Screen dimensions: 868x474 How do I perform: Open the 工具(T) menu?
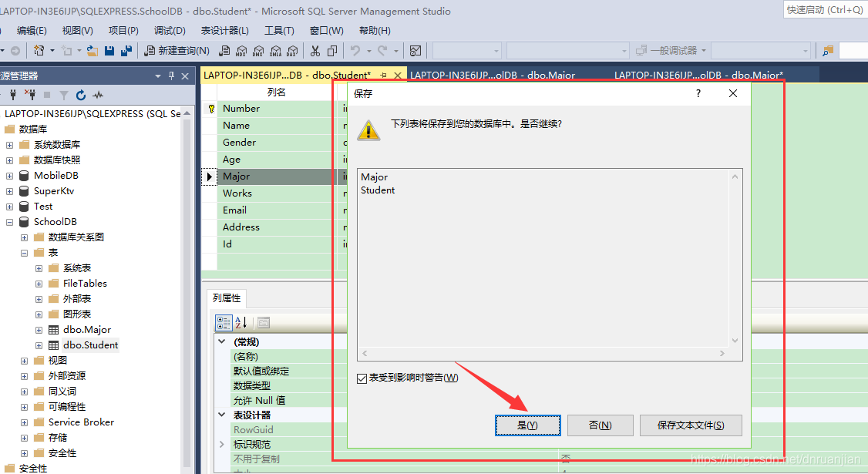[x=279, y=31]
